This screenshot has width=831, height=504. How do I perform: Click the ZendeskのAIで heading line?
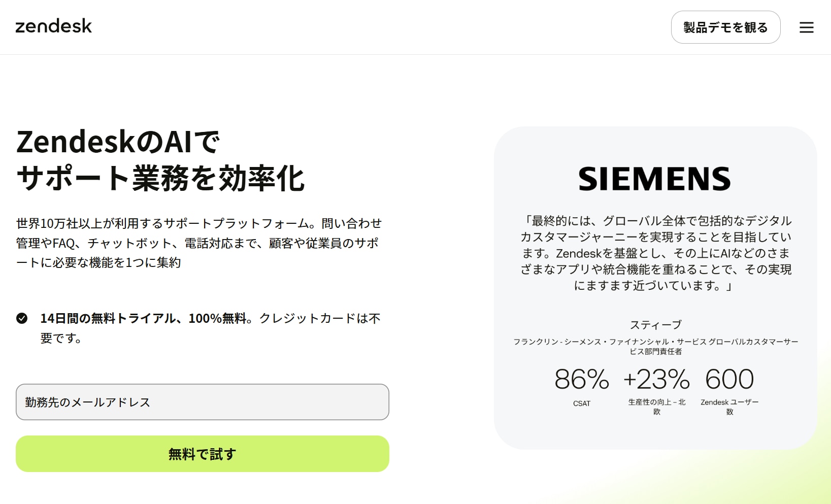pyautogui.click(x=118, y=142)
